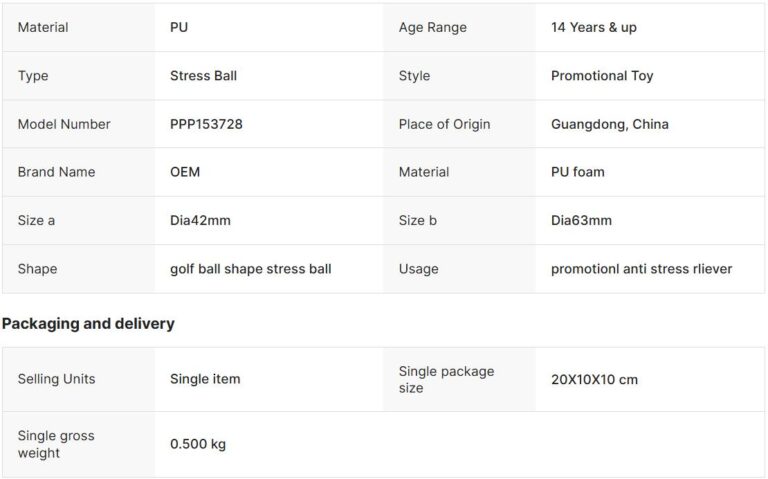Select the 'Promotional Toy' style value
Screen dimensions: 768x479
pyautogui.click(x=602, y=76)
